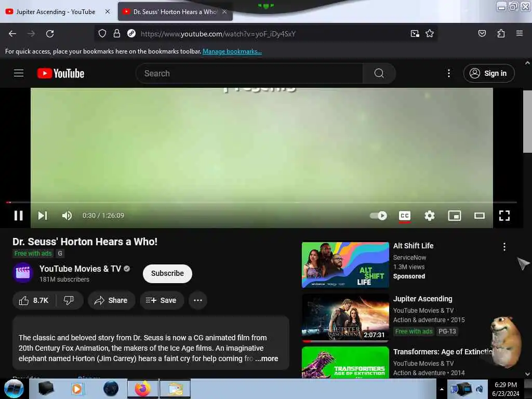Open the tracking protection shield
Viewport: 532px width, 399px height.
[x=102, y=33]
